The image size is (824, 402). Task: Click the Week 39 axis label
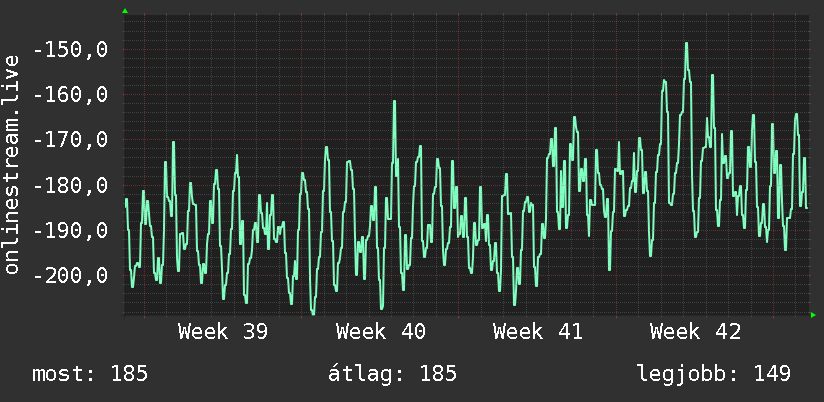coord(223,332)
